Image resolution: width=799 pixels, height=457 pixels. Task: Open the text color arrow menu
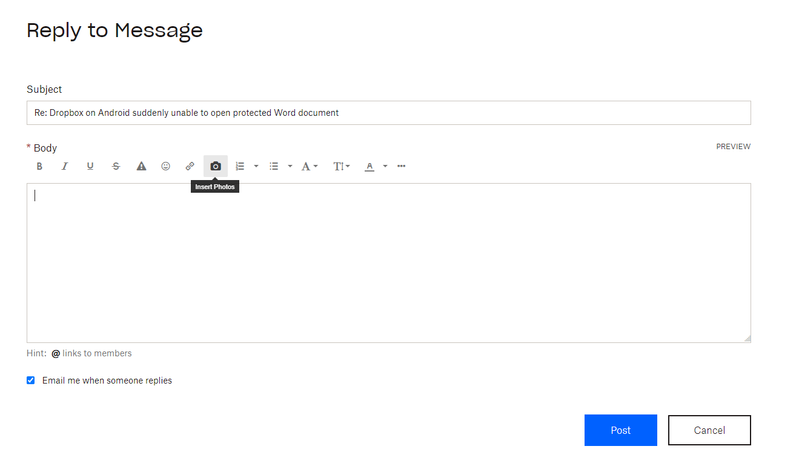[x=385, y=166]
